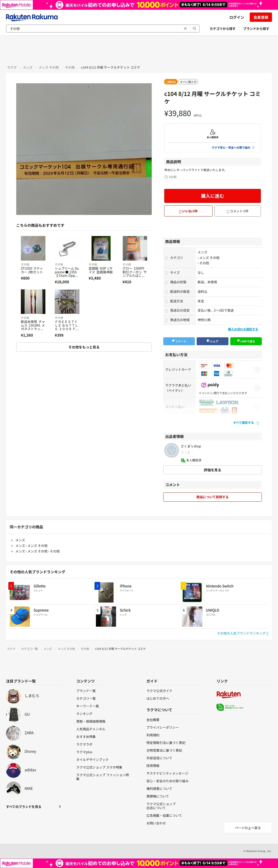Open カテゴリから探す menu
The width and height of the screenshot is (278, 868).
(222, 29)
